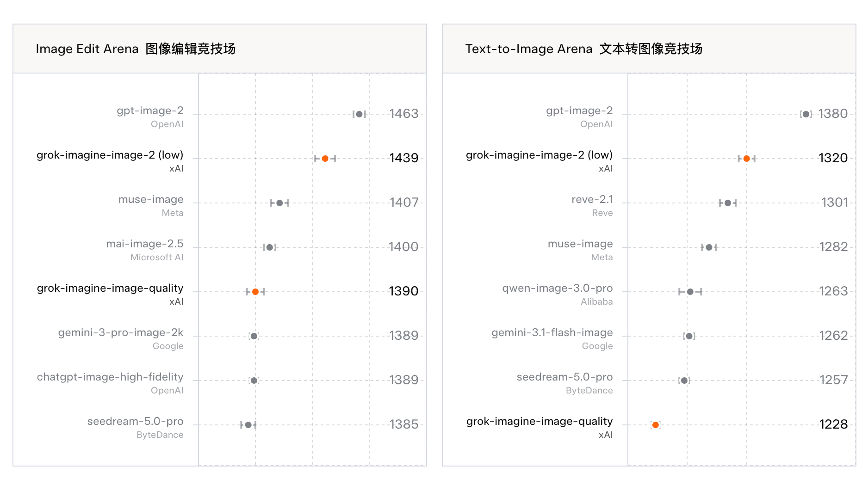Viewport: 868px width, 479px height.
Task: Click the score 1301
Action: point(835,203)
